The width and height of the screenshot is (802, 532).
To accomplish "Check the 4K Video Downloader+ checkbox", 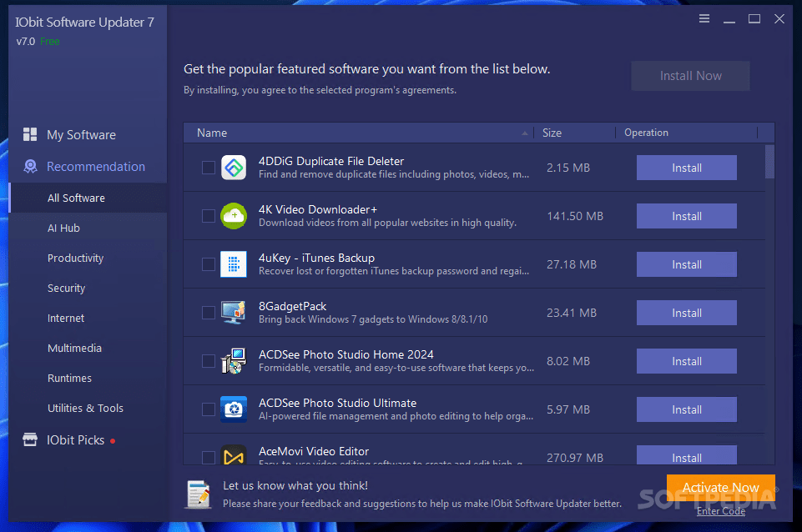I will [x=208, y=216].
